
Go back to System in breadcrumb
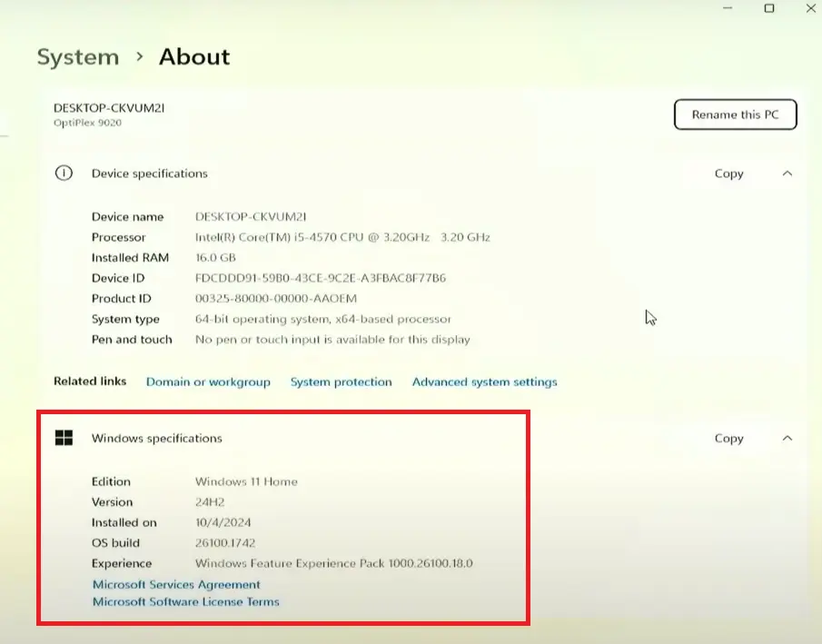point(78,56)
